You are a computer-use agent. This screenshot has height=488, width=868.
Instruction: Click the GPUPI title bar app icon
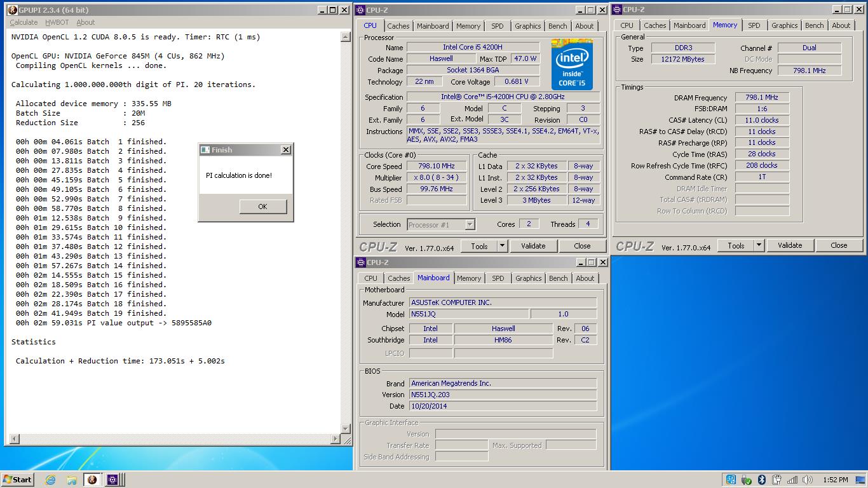coord(11,10)
